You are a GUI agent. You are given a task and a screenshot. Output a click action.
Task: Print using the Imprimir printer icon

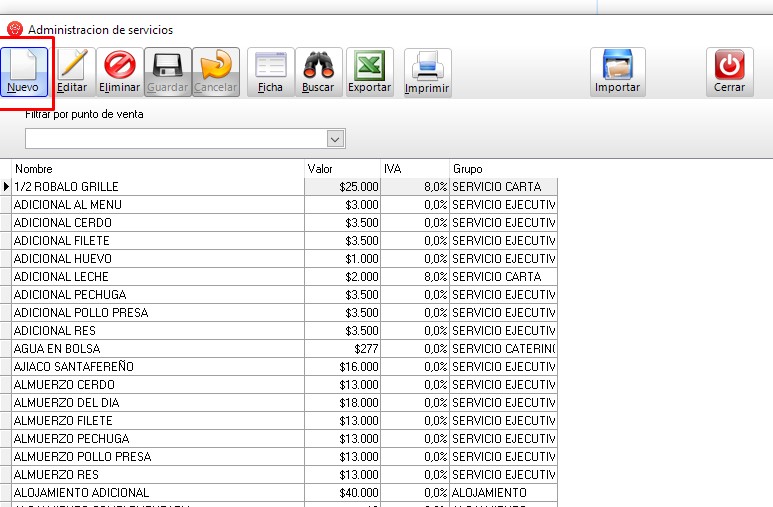click(x=427, y=72)
